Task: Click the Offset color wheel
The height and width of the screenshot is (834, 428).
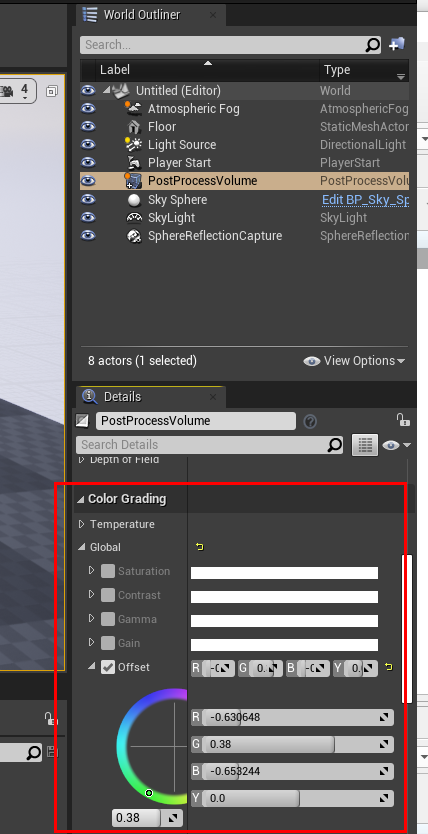Action: (153, 747)
